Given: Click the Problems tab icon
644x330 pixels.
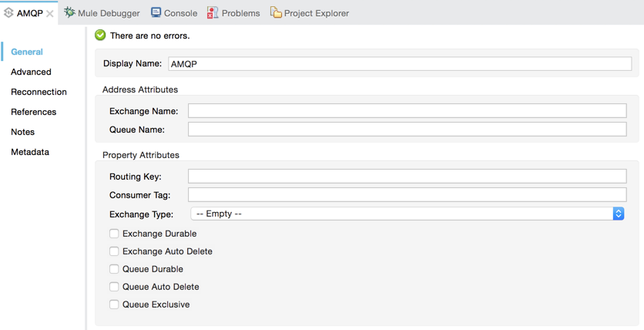Looking at the screenshot, I should (x=213, y=12).
